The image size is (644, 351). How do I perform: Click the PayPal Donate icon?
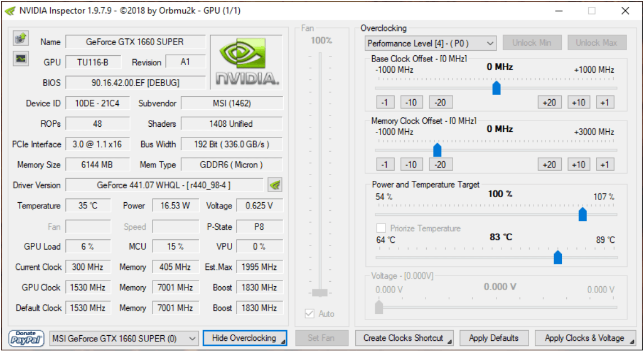(x=26, y=338)
